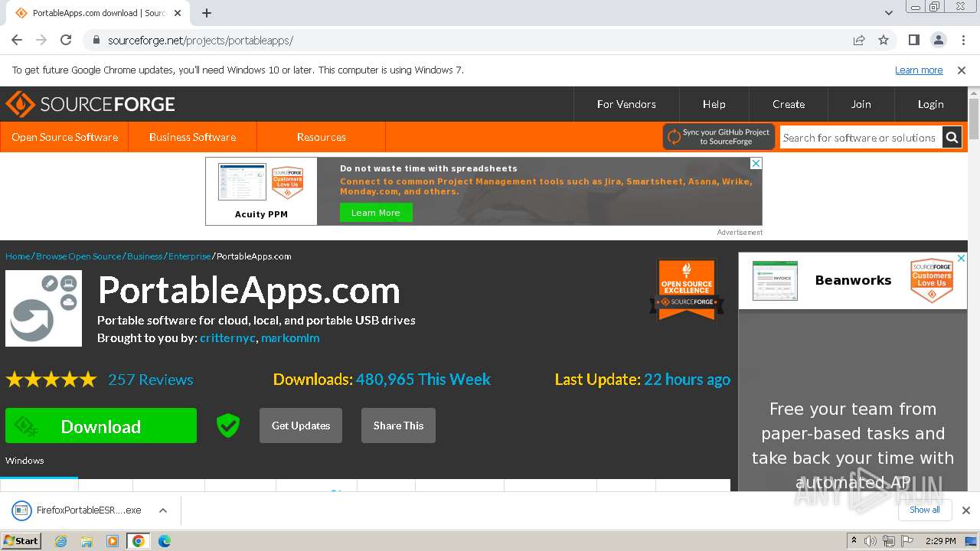The width and height of the screenshot is (980, 551).
Task: Open the 257 Reviews link
Action: tap(151, 380)
